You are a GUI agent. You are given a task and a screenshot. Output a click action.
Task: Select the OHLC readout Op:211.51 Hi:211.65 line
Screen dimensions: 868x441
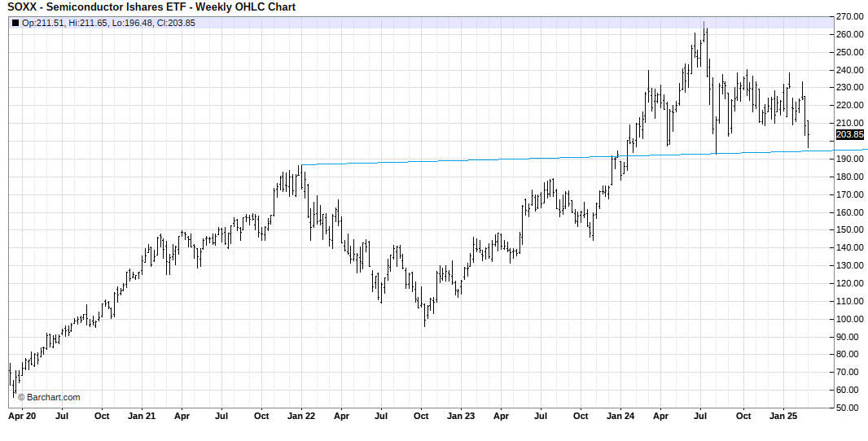tap(108, 24)
